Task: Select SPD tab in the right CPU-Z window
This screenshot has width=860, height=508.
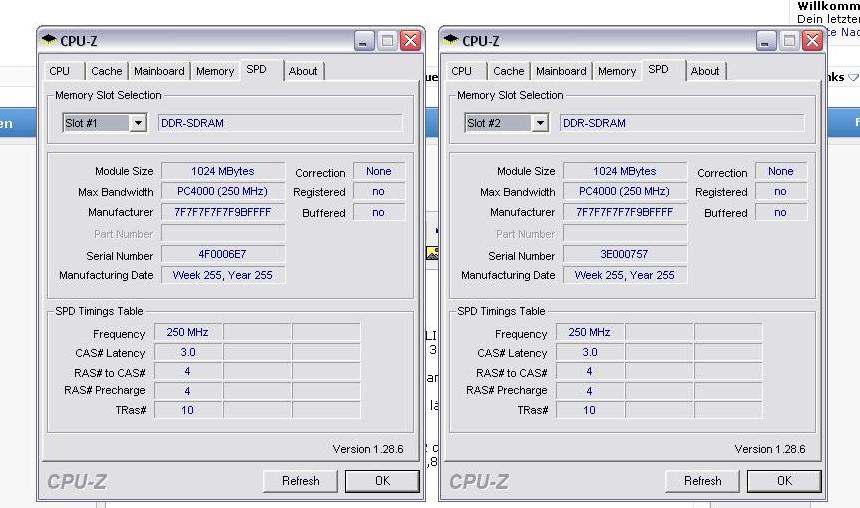Action: click(664, 70)
